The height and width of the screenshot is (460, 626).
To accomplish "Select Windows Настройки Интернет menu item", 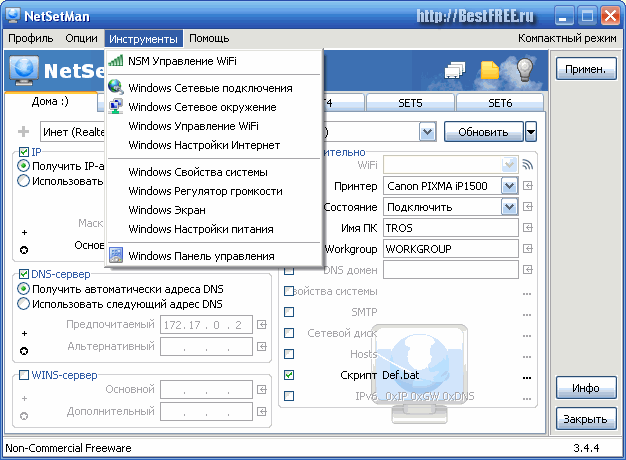I will [x=214, y=145].
